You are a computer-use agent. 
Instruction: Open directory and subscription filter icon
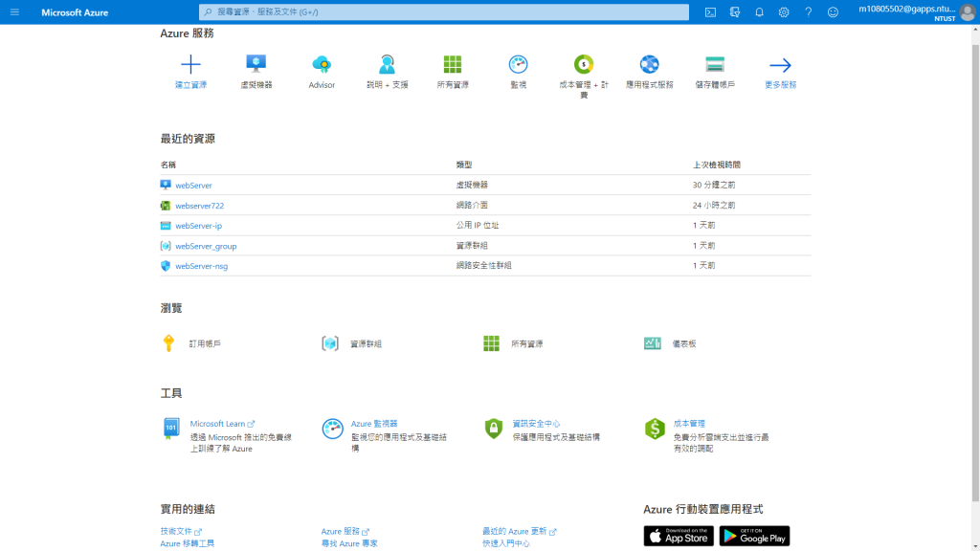[x=734, y=11]
